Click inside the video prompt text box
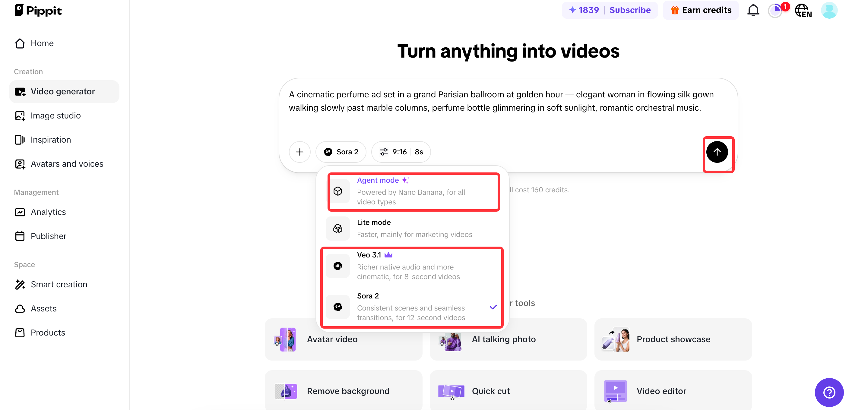 point(508,108)
